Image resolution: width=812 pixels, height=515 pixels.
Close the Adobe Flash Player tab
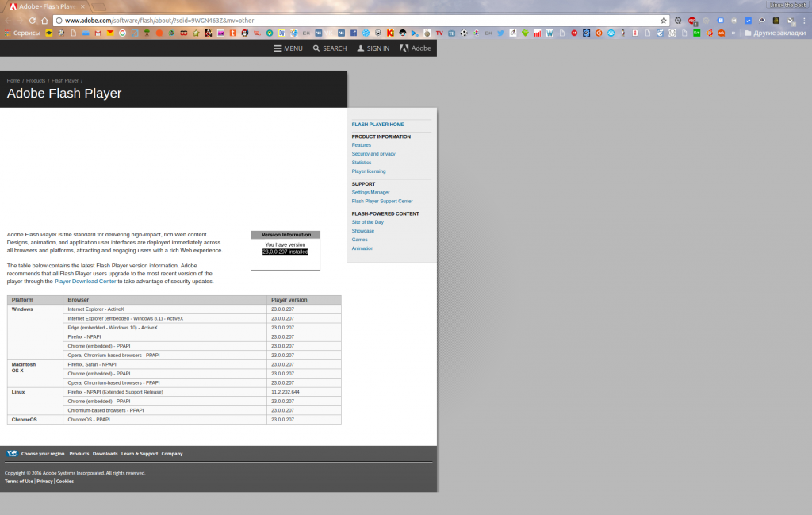[x=82, y=6]
